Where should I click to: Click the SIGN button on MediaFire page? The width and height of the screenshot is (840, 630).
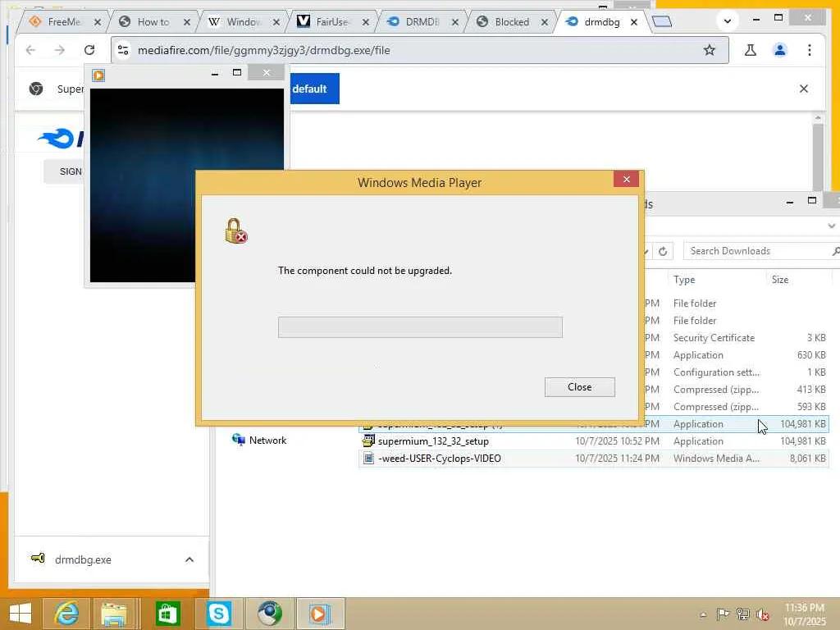(63, 171)
